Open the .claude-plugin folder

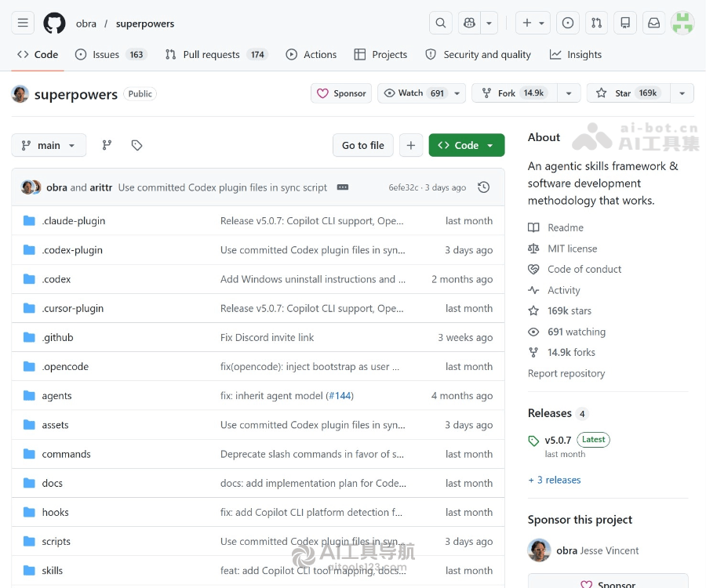coord(74,221)
